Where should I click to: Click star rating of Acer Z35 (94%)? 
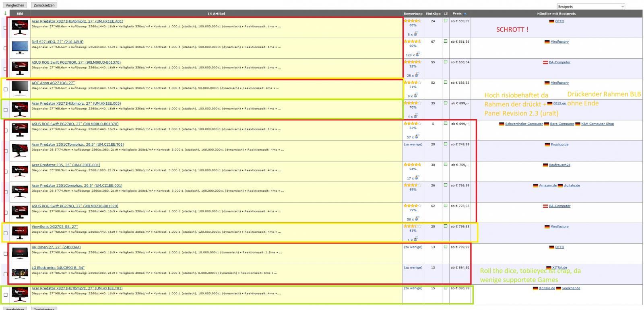pos(413,164)
